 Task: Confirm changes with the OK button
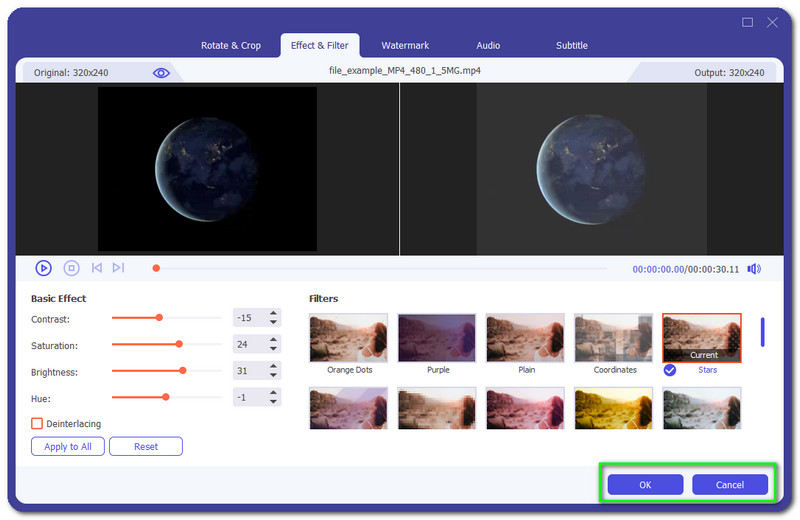(645, 485)
